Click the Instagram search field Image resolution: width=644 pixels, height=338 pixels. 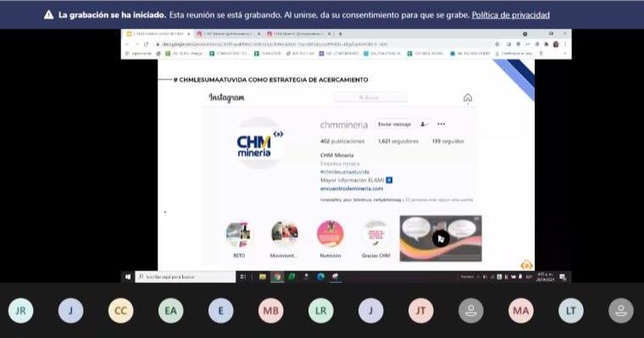click(x=370, y=97)
